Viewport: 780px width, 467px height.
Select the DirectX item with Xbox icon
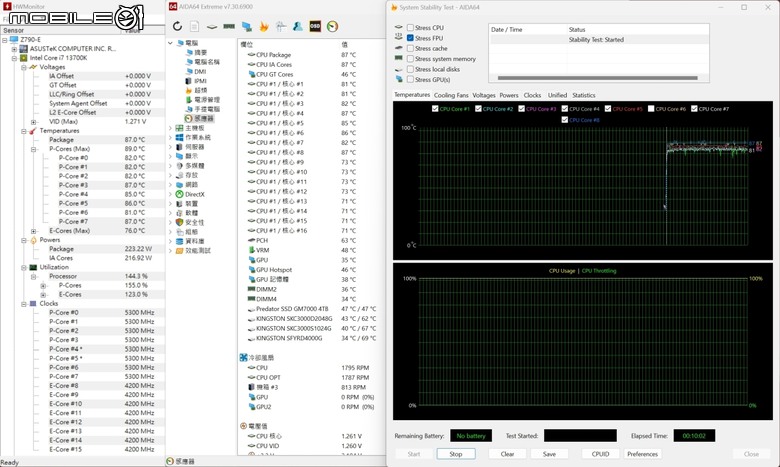coord(190,194)
